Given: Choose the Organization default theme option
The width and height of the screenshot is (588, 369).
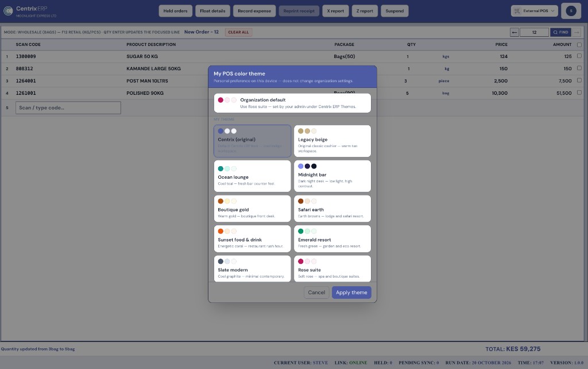Looking at the screenshot, I should coord(292,103).
